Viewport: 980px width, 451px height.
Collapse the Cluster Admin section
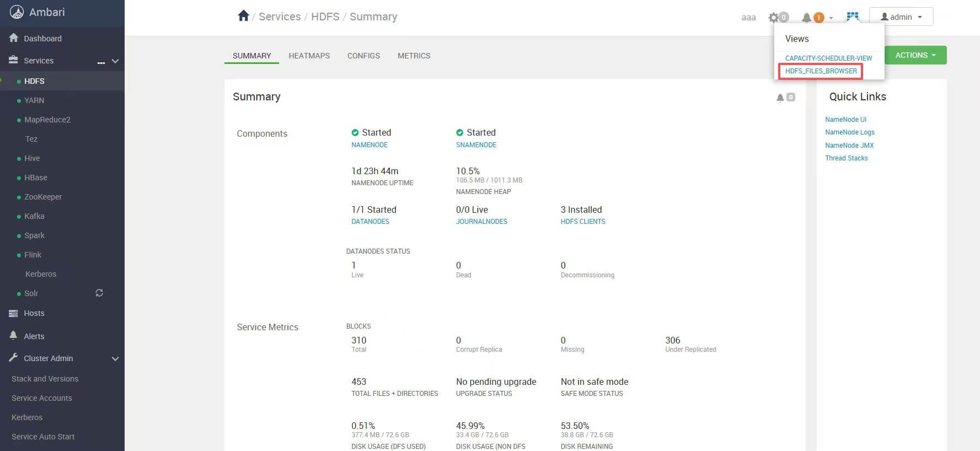pos(115,358)
